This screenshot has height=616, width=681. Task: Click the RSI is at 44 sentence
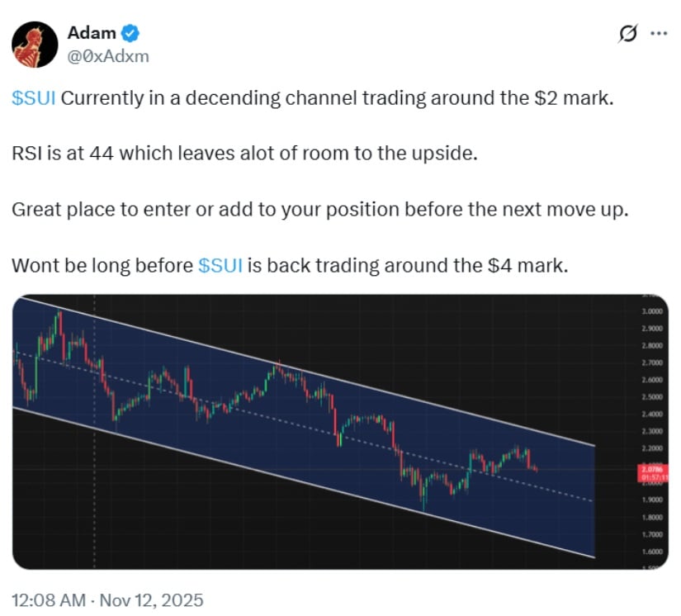point(244,154)
